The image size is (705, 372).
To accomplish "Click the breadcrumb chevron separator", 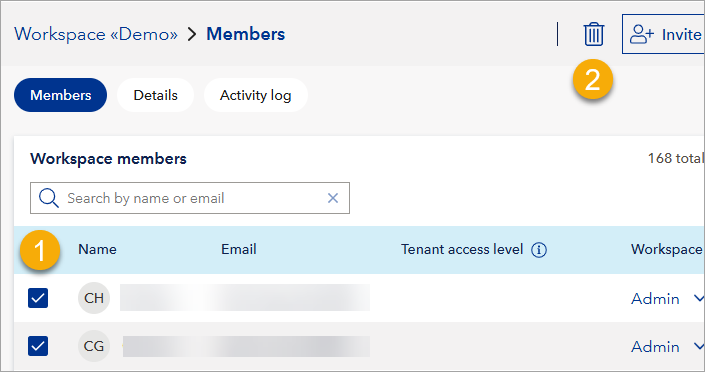I will tap(192, 34).
